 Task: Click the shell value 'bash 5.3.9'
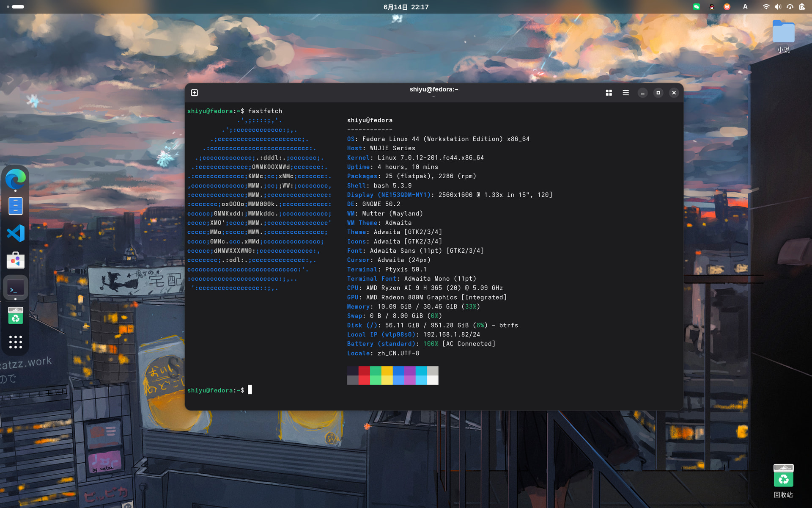[392, 185]
